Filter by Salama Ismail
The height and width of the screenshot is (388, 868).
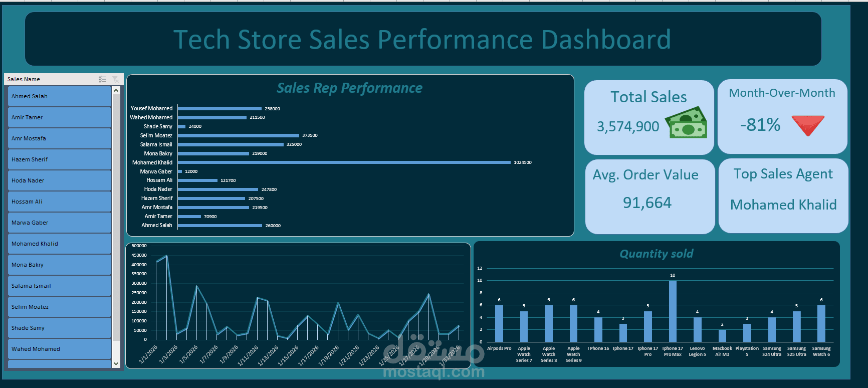(60, 286)
